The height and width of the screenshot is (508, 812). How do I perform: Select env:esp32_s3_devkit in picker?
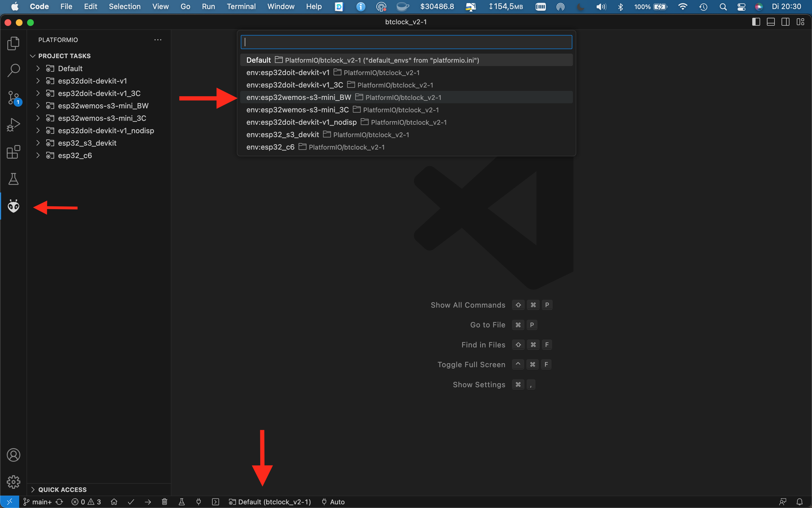(406, 135)
